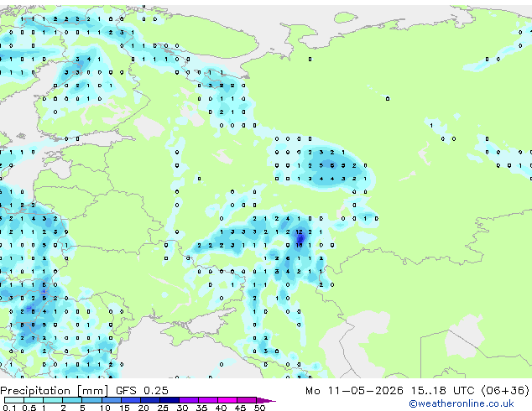
Task: Click the 50 legend scale label
Action: coord(260,408)
